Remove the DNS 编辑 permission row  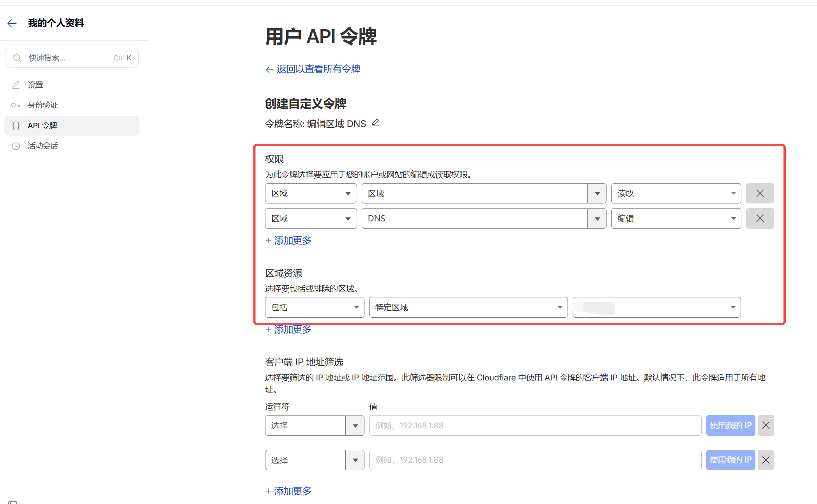(759, 218)
